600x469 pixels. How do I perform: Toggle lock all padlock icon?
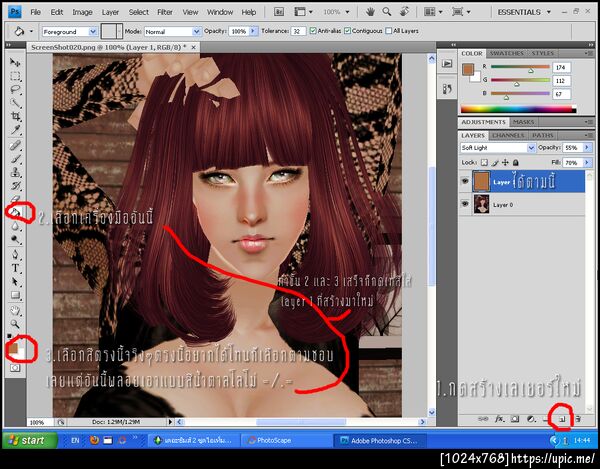click(x=515, y=163)
